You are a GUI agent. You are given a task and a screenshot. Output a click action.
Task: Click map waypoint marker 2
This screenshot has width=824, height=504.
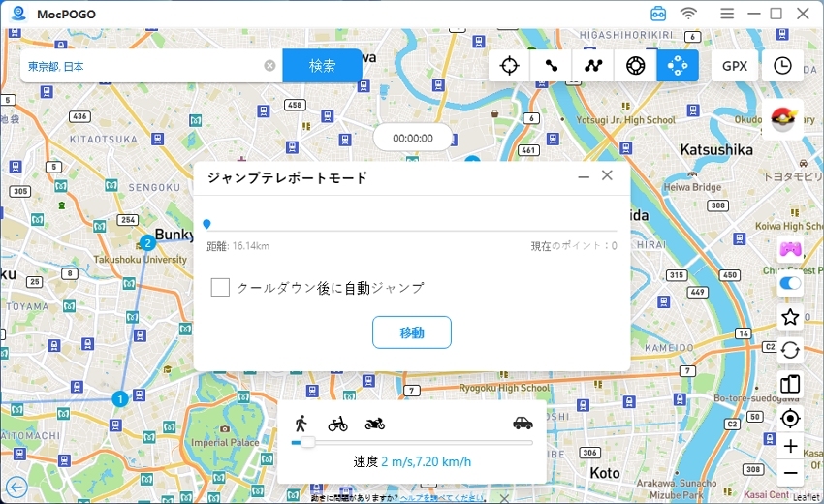(x=147, y=243)
